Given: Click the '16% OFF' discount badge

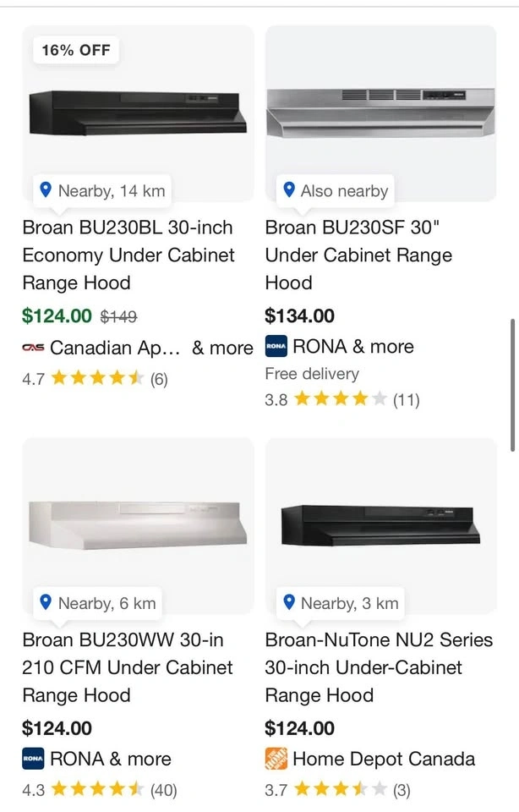Looking at the screenshot, I should 76,50.
